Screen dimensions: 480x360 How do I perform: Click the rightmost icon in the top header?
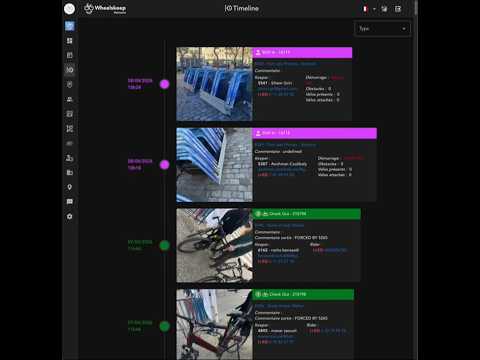(398, 9)
